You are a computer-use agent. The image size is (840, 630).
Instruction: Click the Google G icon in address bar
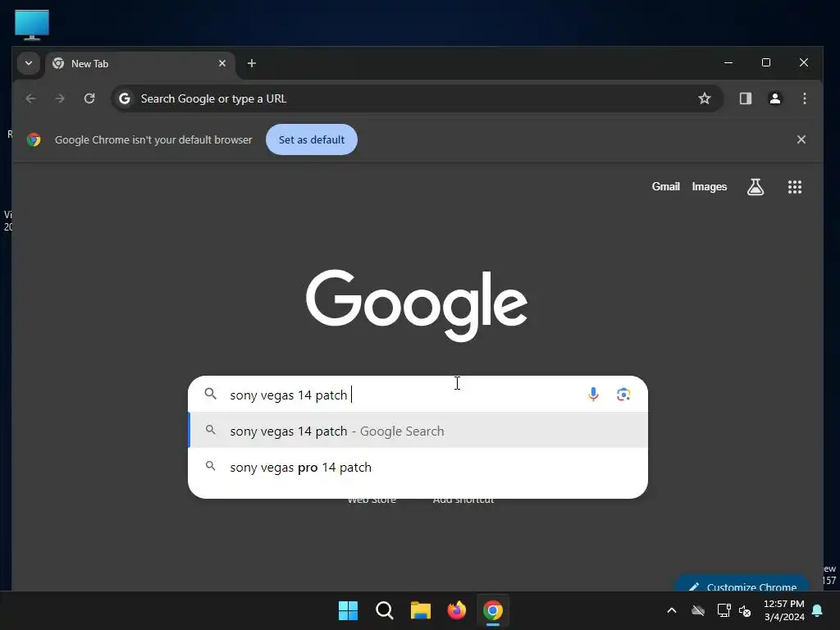(x=125, y=98)
